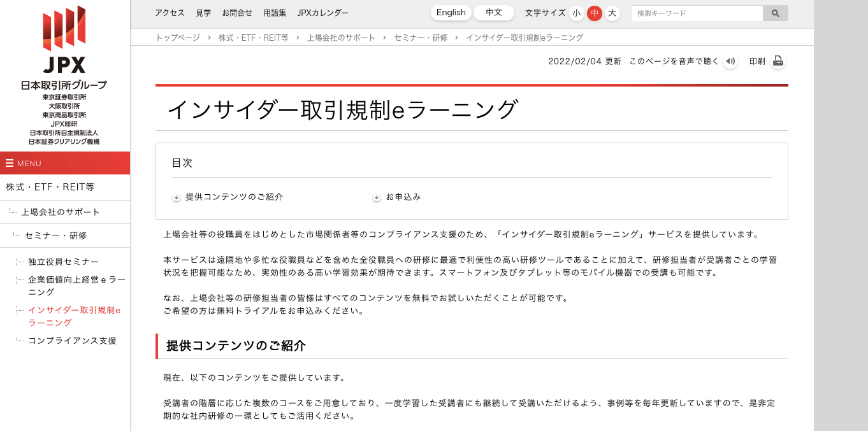The image size is (868, 431).
Task: Switch the site to English
Action: 451,12
